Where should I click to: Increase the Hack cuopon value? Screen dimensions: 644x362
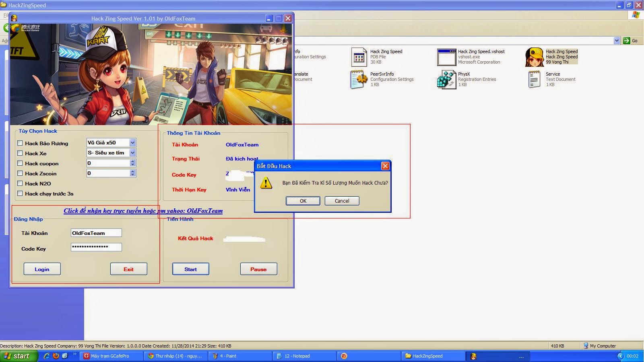pyautogui.click(x=133, y=161)
